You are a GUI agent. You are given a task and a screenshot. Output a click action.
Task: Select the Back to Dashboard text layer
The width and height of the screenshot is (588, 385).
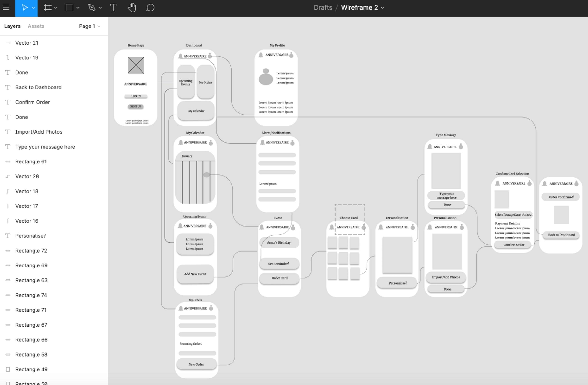tap(54, 87)
